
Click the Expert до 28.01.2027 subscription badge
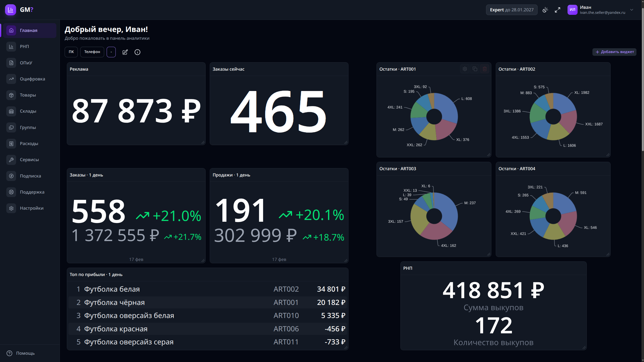511,10
